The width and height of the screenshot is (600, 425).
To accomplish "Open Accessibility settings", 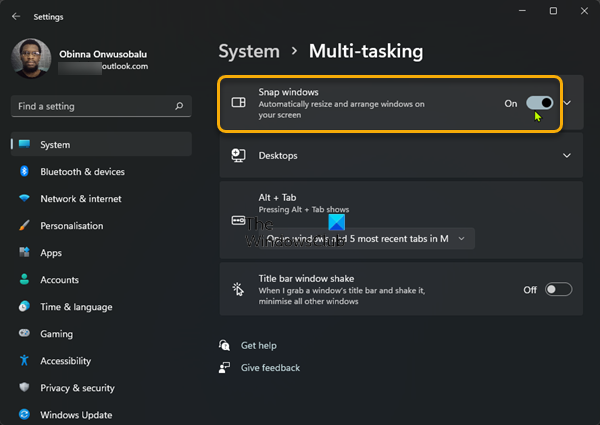I will click(x=65, y=361).
